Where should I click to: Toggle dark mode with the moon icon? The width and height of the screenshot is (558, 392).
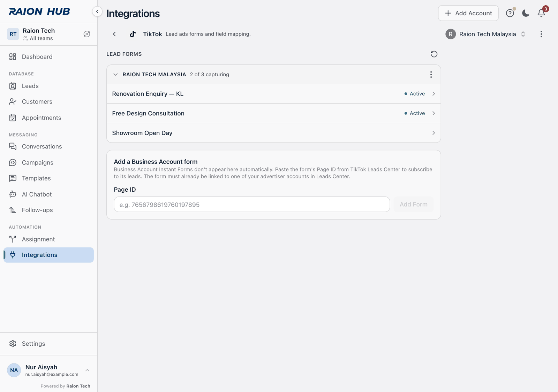pyautogui.click(x=526, y=13)
